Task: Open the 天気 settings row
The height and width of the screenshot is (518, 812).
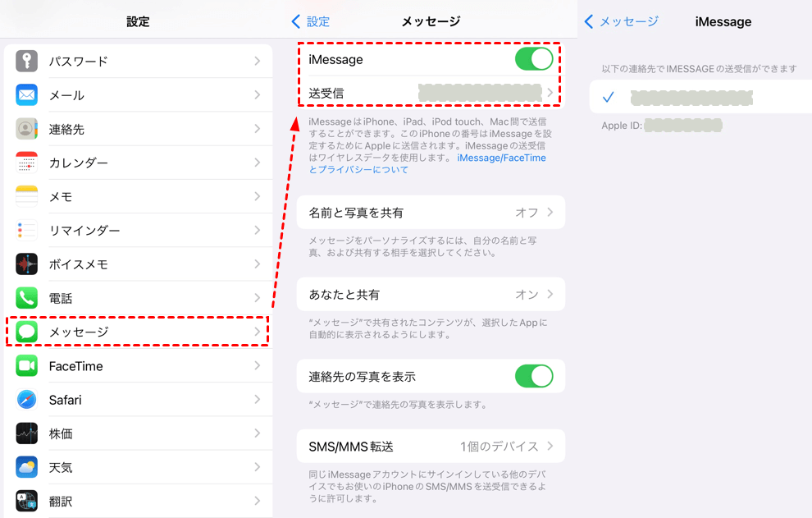Action: 138,467
